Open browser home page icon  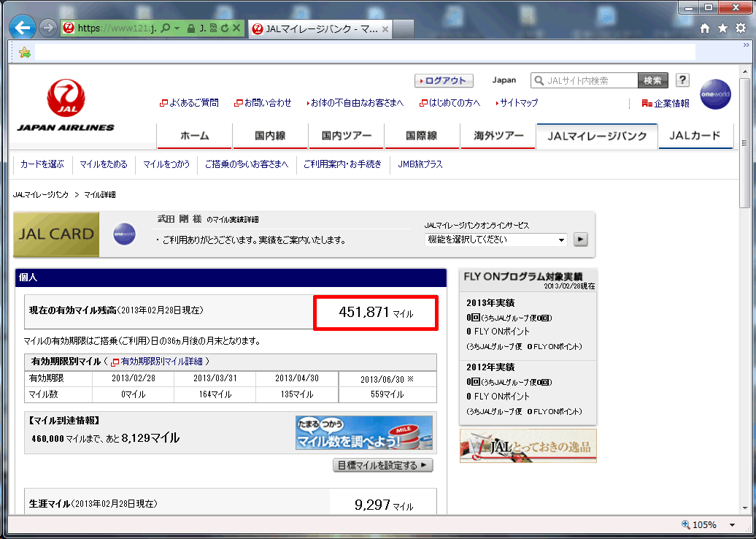click(x=705, y=28)
